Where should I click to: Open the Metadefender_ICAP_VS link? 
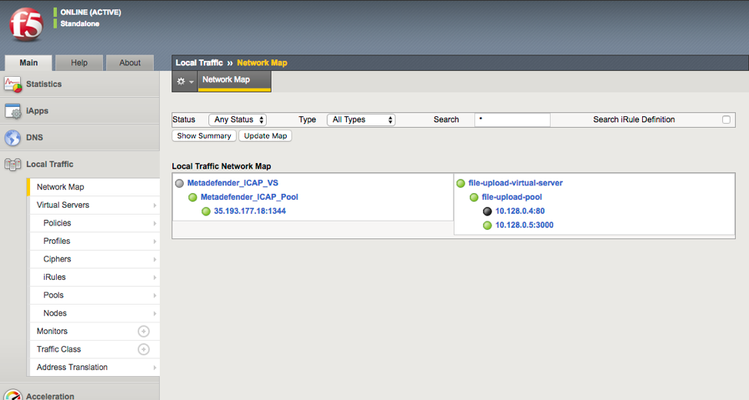[231, 183]
